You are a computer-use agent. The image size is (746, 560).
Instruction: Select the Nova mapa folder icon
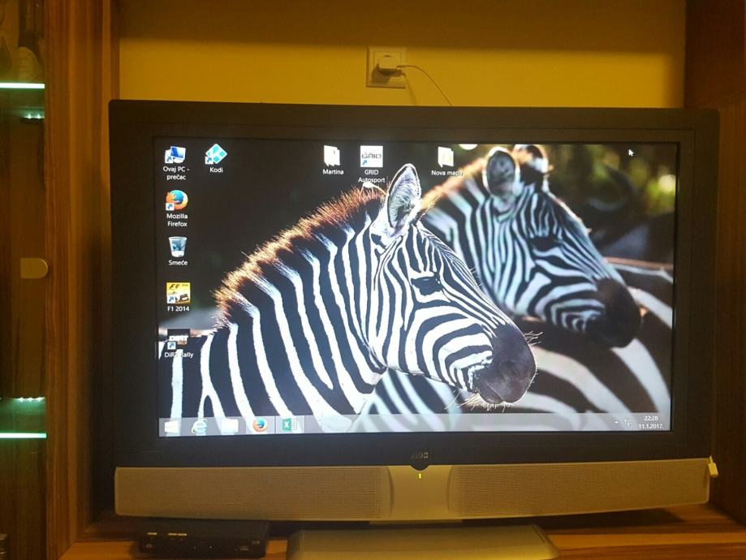pyautogui.click(x=446, y=162)
